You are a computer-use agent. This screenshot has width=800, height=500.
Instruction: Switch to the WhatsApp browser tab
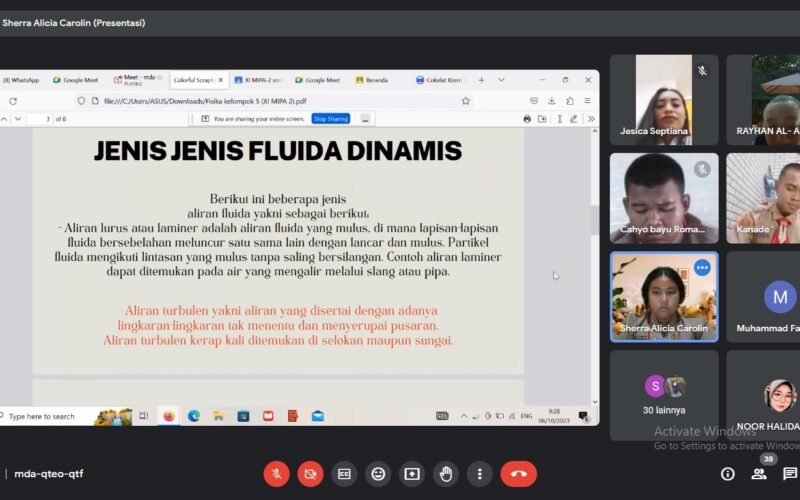[20, 80]
